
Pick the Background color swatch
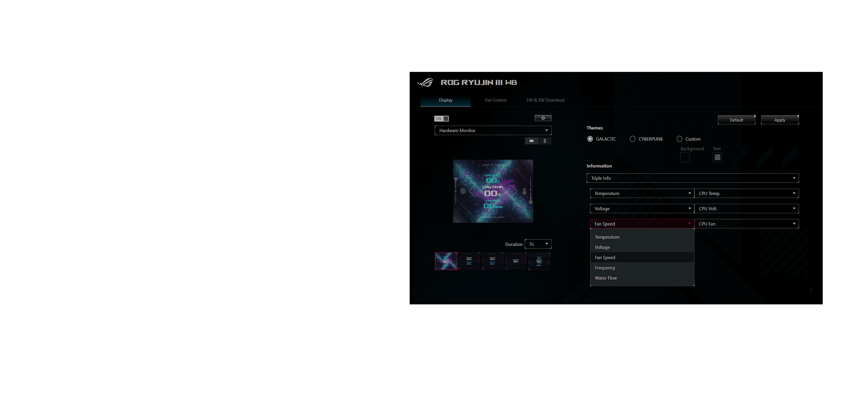point(685,158)
